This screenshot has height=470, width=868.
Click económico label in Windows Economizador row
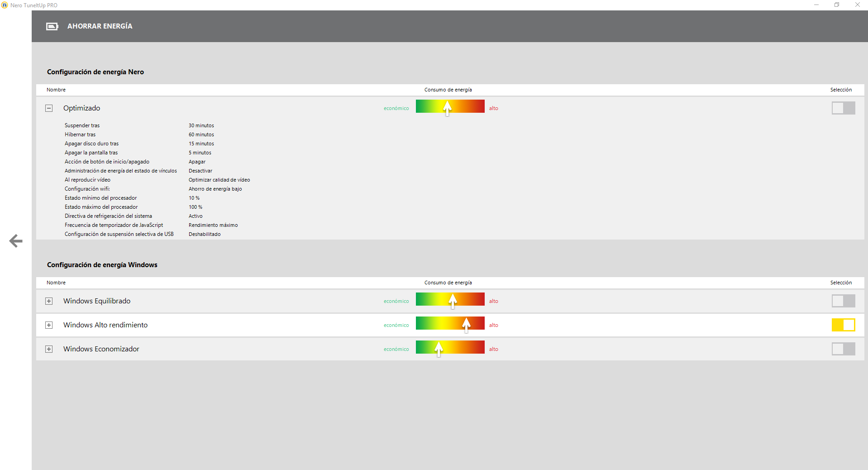tap(396, 349)
